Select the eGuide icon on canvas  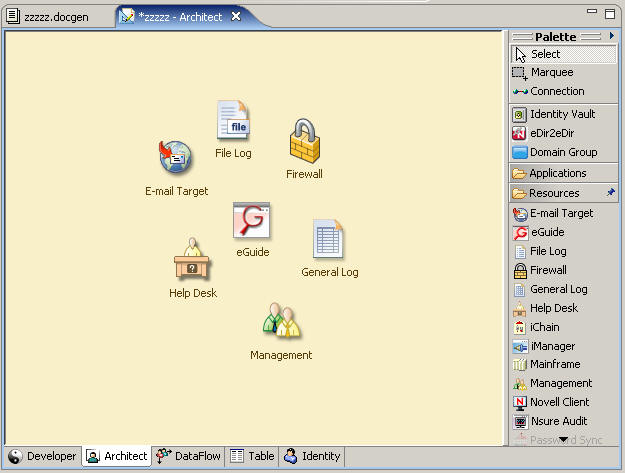pos(252,220)
